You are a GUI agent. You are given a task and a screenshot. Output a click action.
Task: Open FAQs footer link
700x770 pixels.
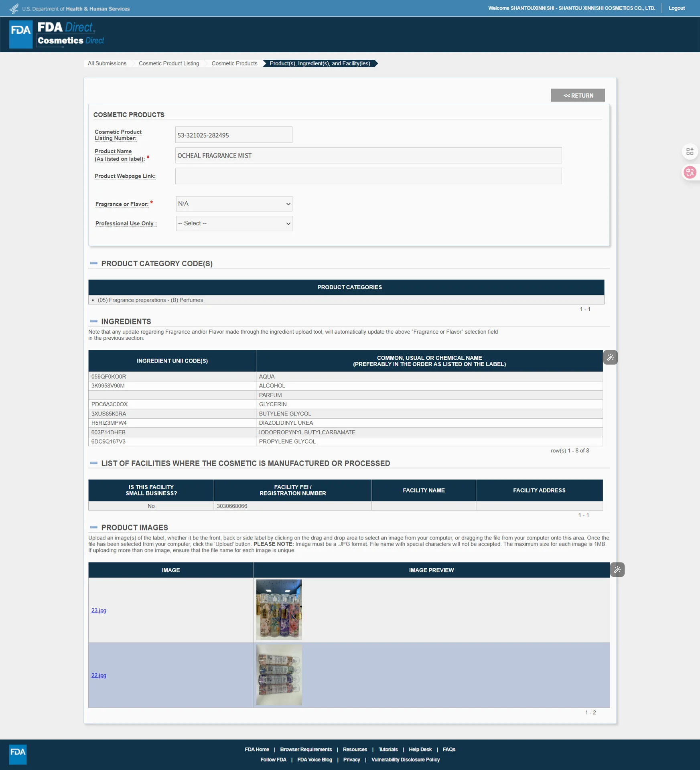(449, 749)
